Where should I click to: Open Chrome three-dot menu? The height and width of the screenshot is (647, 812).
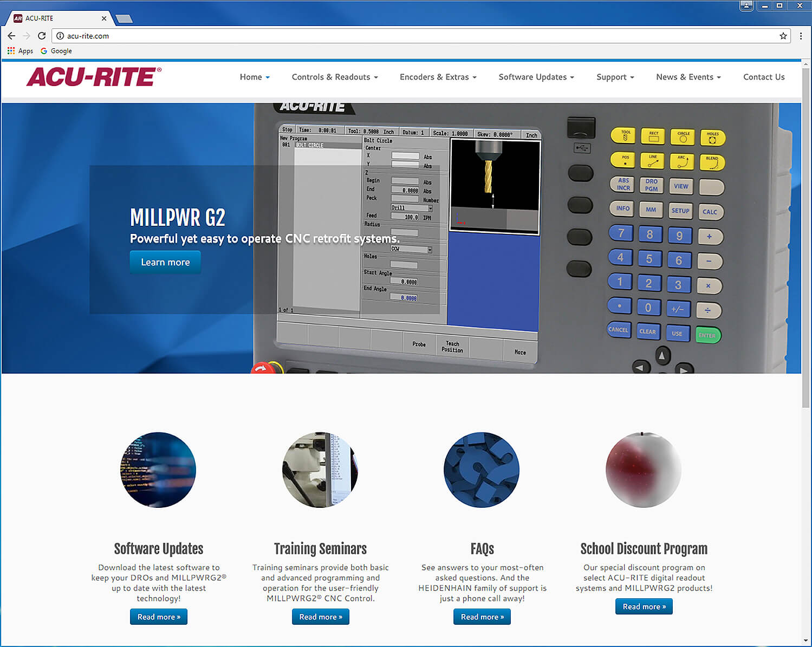tap(801, 36)
